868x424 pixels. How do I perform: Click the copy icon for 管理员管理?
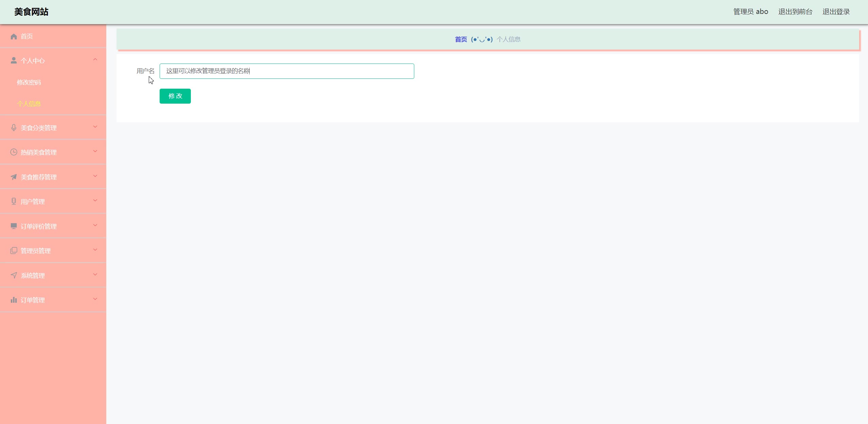(x=14, y=251)
